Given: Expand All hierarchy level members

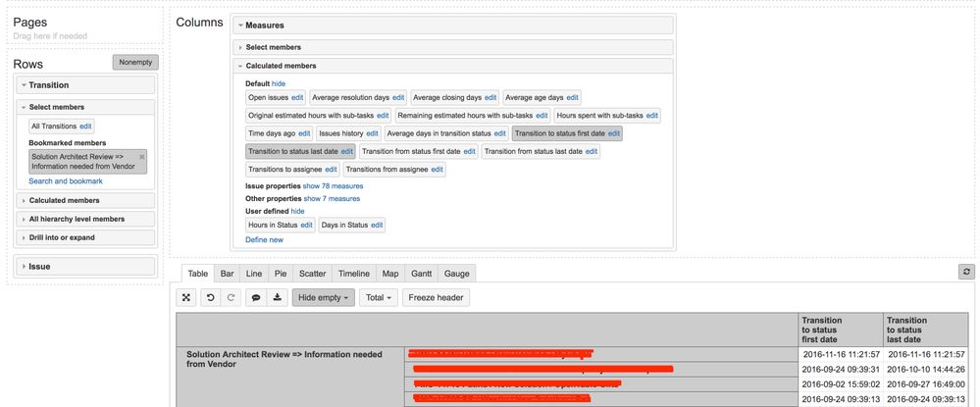Looking at the screenshot, I should point(85,220).
